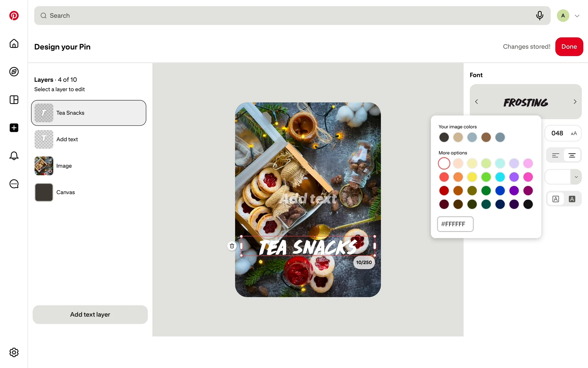Select the Image layer
This screenshot has height=368, width=588.
point(89,166)
